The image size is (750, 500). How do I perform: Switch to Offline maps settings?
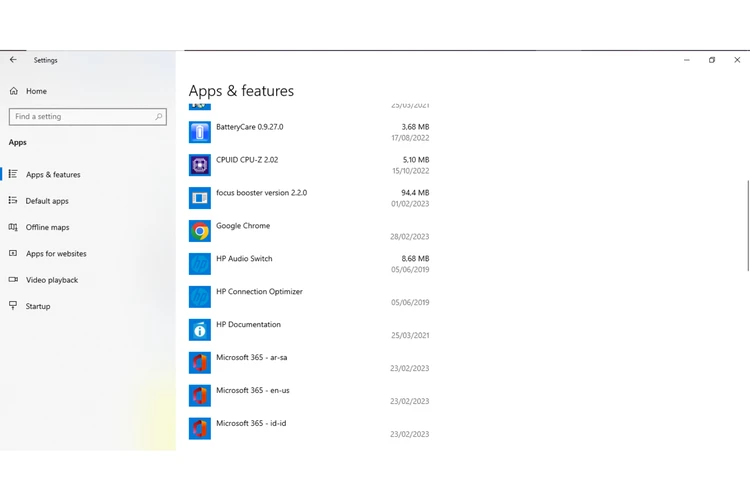(47, 227)
